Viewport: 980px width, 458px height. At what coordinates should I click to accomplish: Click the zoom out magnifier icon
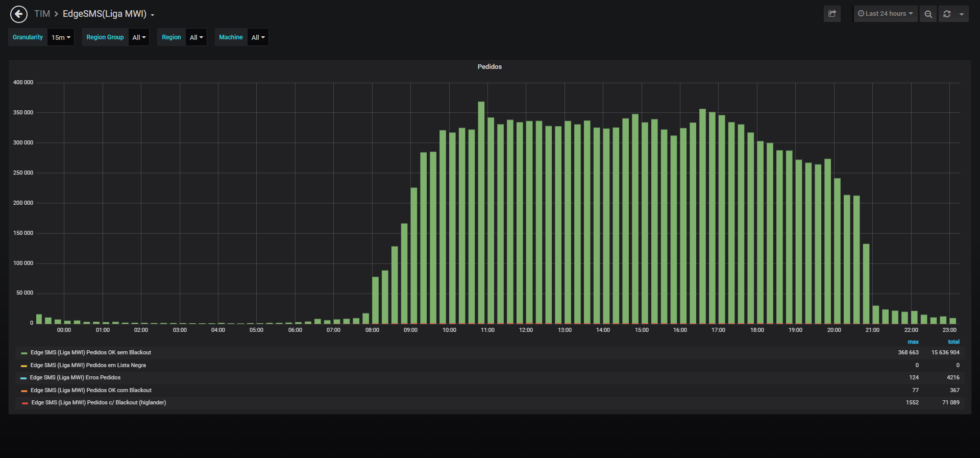(928, 14)
